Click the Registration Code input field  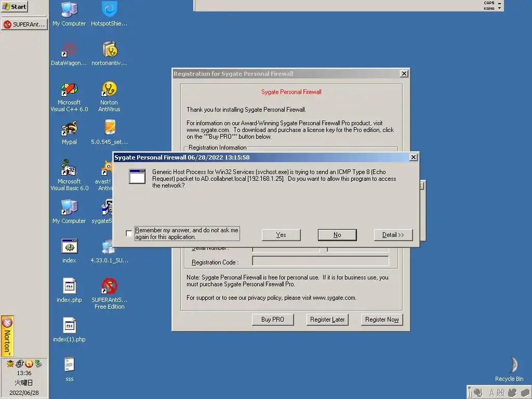click(321, 261)
